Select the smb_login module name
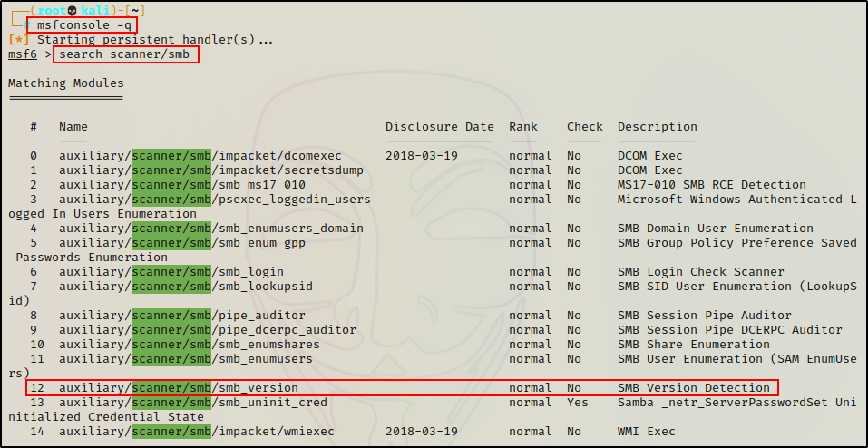868x448 pixels. tap(171, 272)
